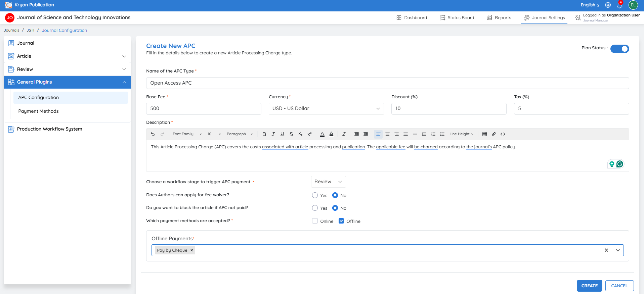Uncheck the Offline payment method checkbox

(x=341, y=221)
